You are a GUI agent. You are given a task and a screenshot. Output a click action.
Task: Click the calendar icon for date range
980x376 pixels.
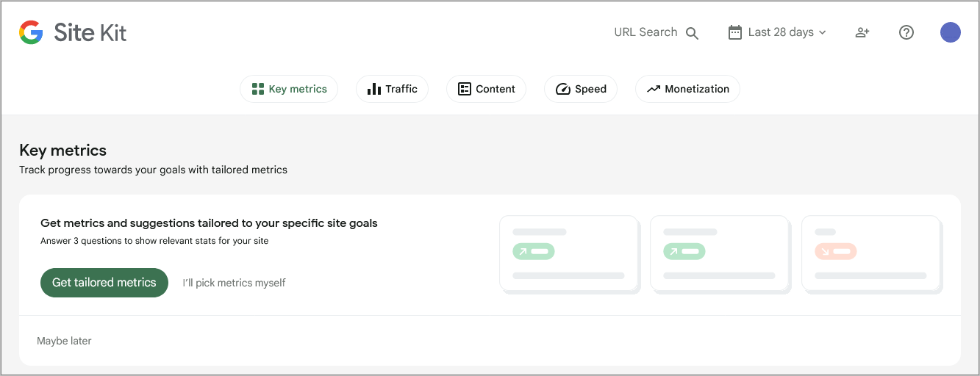point(734,32)
